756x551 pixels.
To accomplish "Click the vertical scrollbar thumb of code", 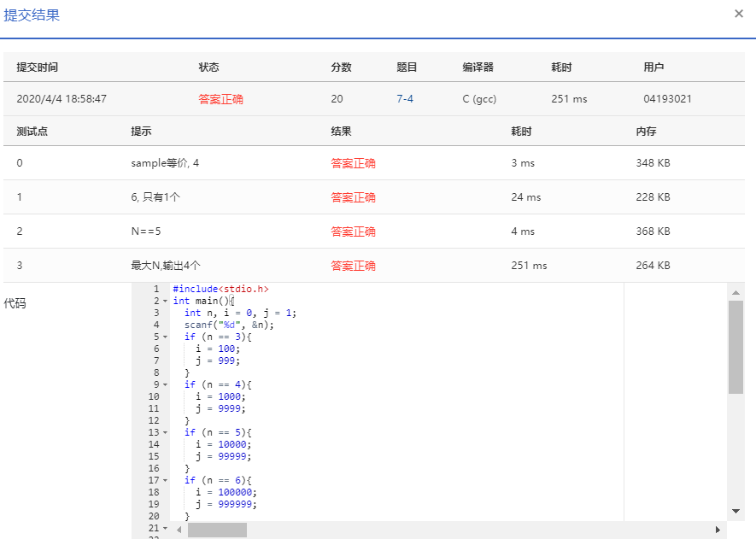I will 735,347.
